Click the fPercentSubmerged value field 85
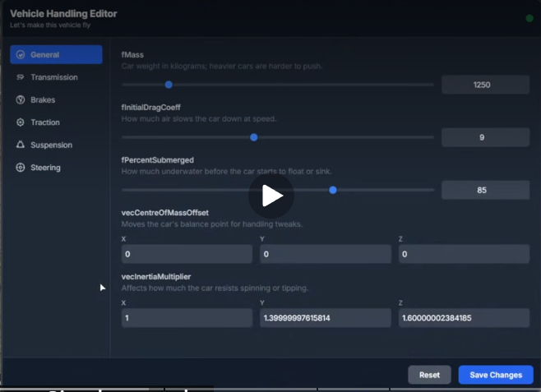 [x=485, y=190]
